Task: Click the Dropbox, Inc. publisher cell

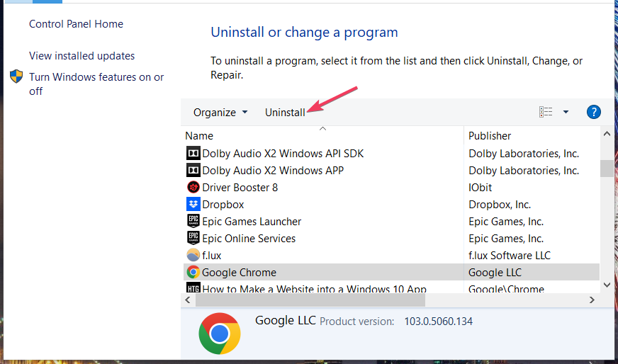Action: [x=500, y=205]
